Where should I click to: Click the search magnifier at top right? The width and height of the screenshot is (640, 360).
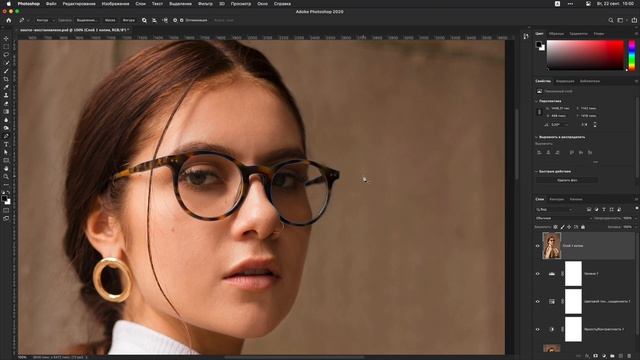pos(611,20)
